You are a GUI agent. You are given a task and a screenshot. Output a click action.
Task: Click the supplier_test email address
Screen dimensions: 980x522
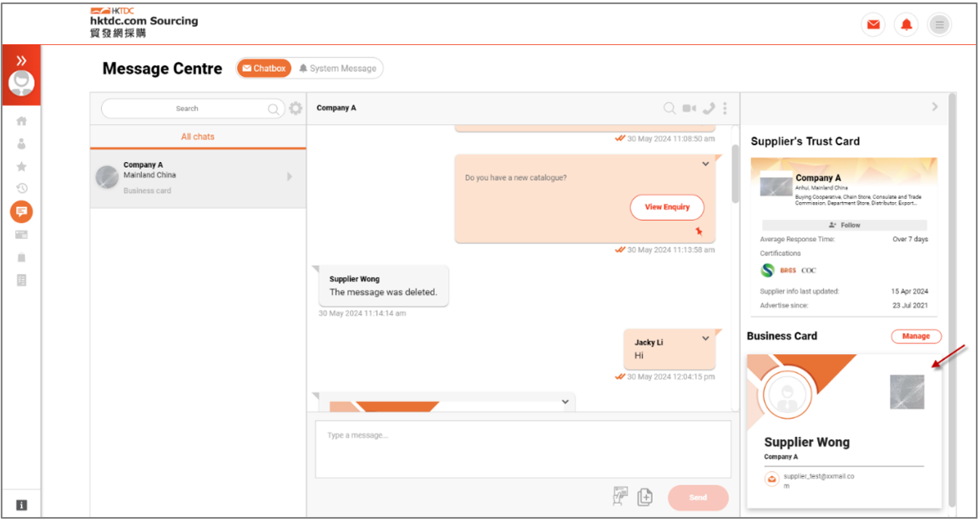[x=819, y=481]
